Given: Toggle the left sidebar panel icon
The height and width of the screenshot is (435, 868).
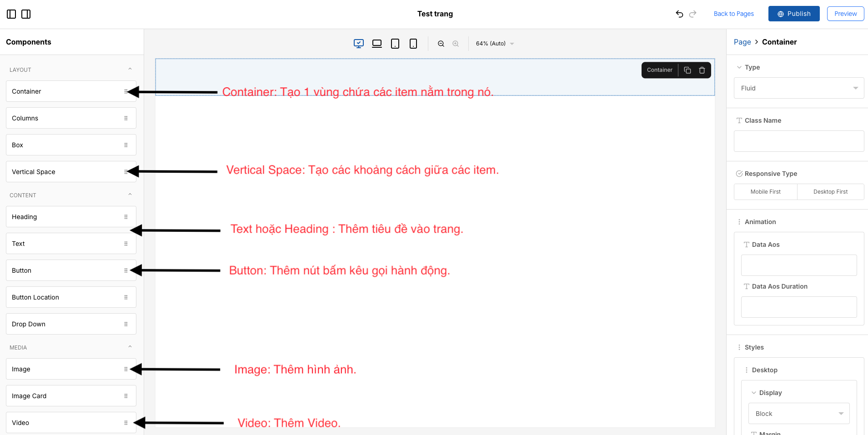Looking at the screenshot, I should pos(11,14).
